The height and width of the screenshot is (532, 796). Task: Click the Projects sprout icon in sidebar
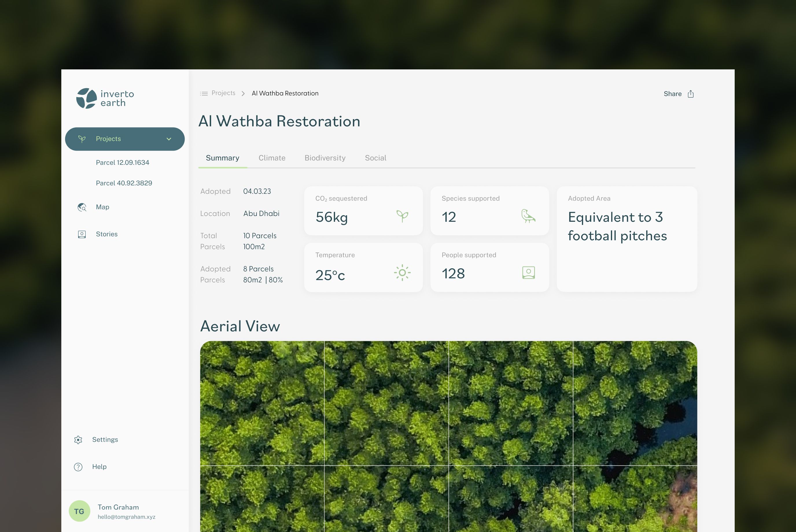pyautogui.click(x=82, y=139)
